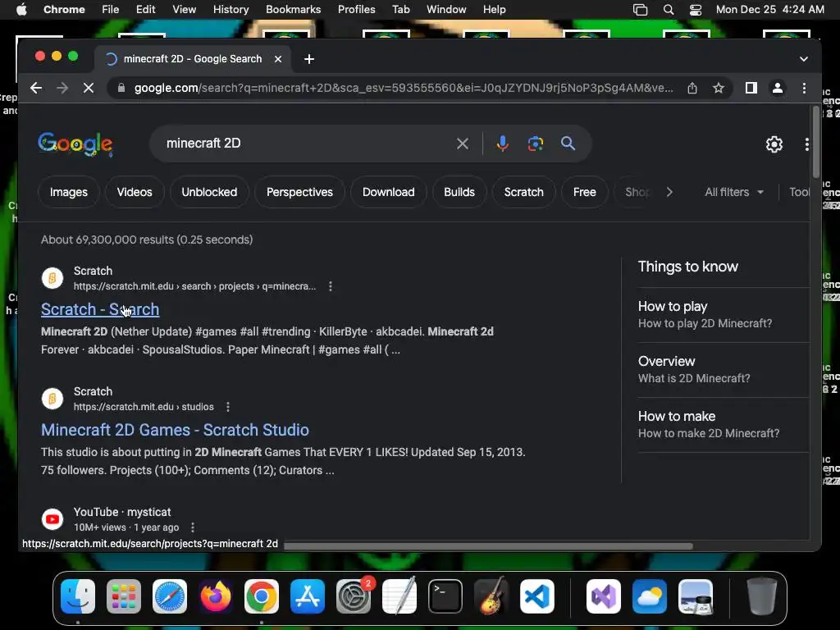
Task: Open the Google apps dots menu
Action: coord(806,144)
